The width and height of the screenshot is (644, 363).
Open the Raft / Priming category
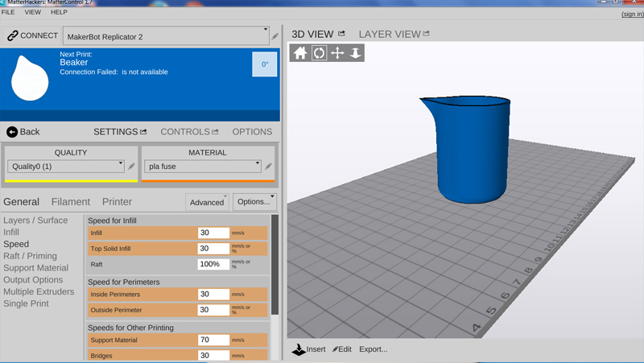coord(30,256)
